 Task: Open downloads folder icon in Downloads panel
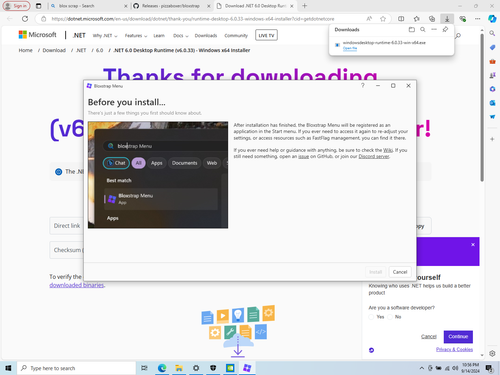point(412,30)
